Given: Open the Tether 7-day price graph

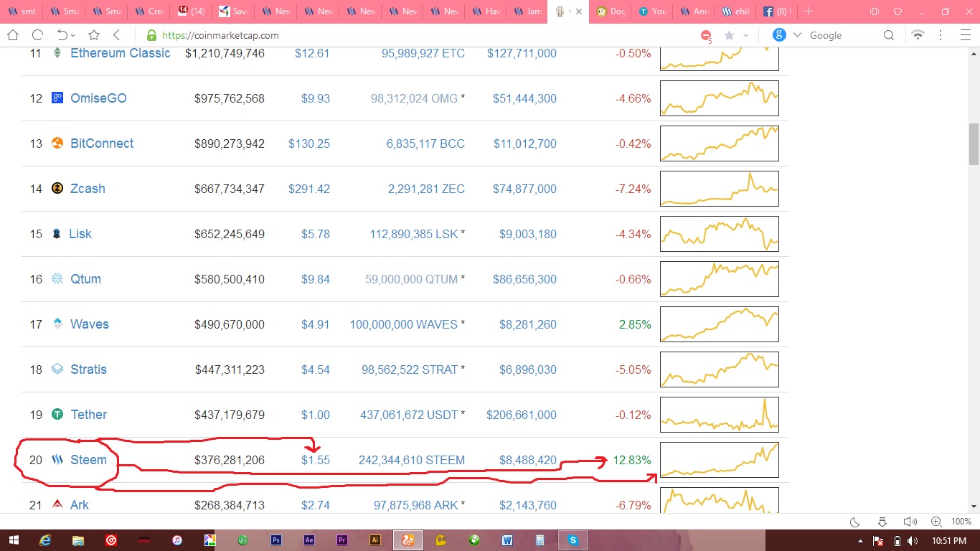Looking at the screenshot, I should [x=720, y=414].
